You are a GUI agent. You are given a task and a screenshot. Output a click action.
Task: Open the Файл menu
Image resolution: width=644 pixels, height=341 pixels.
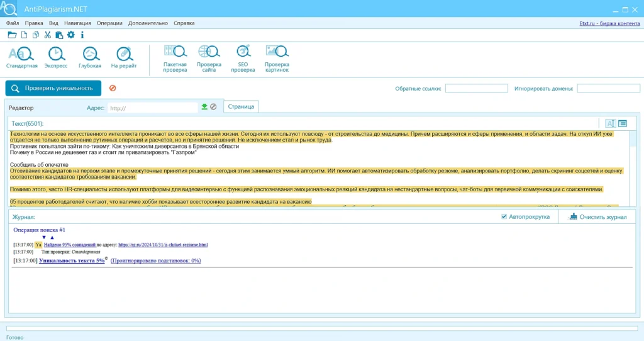[13, 23]
